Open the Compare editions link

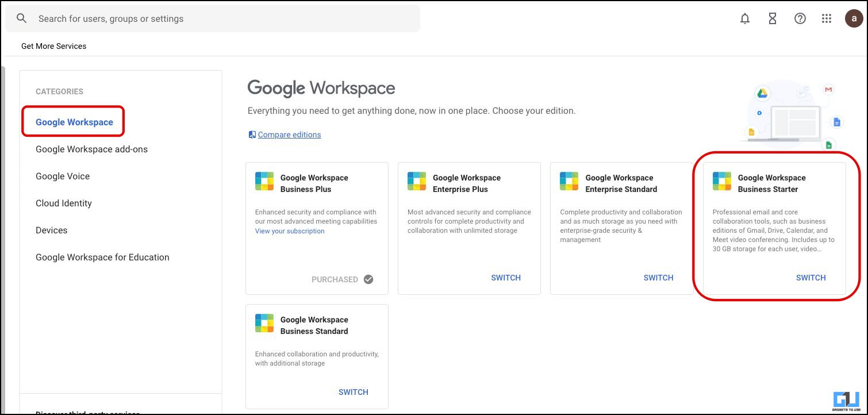point(289,135)
